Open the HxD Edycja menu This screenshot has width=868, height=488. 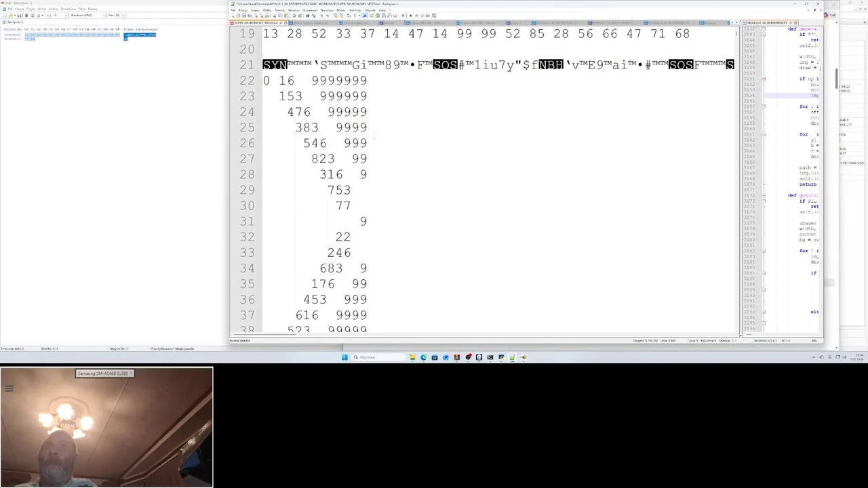(20, 9)
